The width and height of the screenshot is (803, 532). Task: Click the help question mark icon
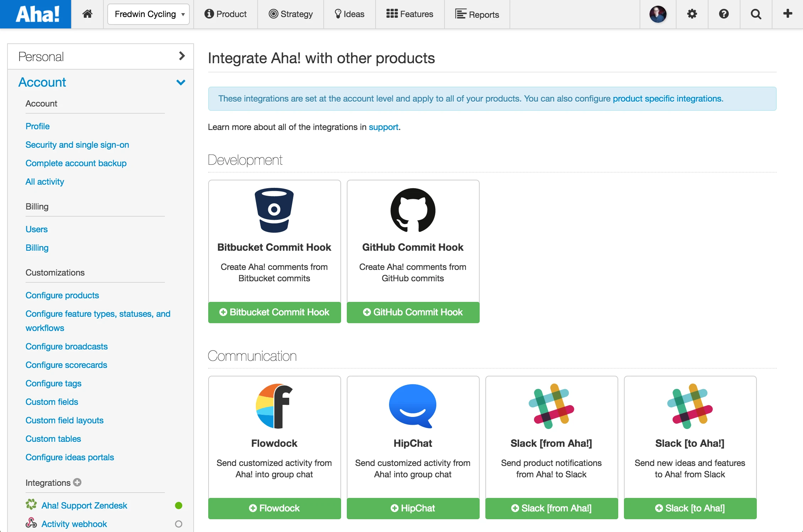click(724, 14)
